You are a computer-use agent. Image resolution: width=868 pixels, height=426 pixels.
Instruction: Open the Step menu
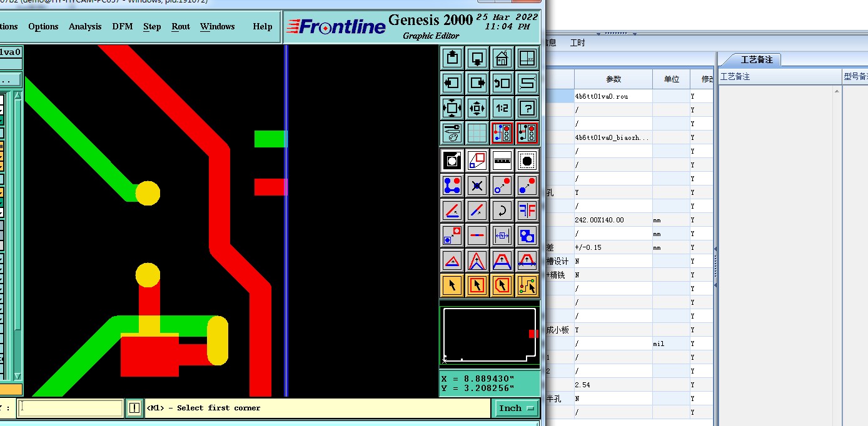152,26
